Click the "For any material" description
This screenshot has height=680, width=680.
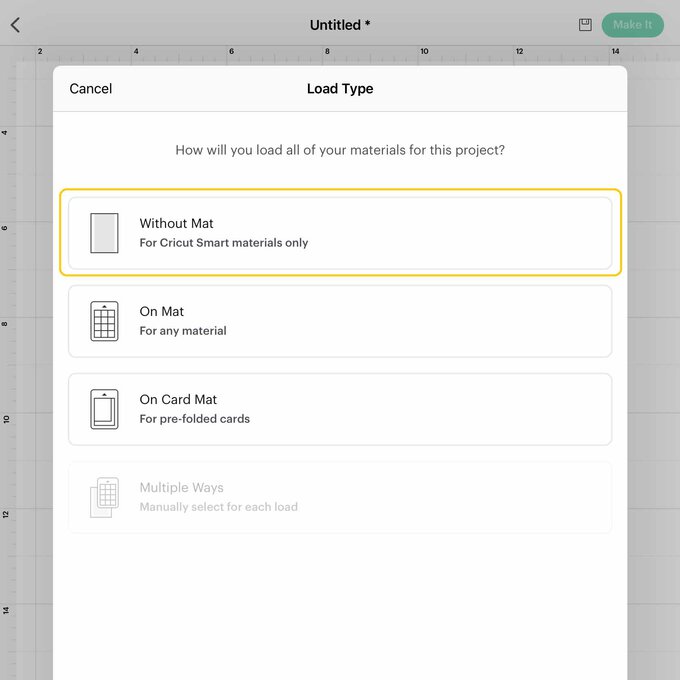(183, 331)
